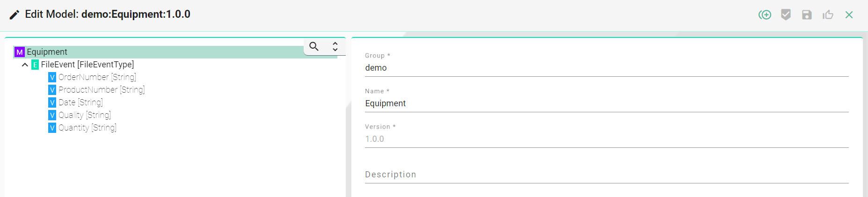868x197 pixels.
Task: Close the Edit Model dialog
Action: click(849, 15)
